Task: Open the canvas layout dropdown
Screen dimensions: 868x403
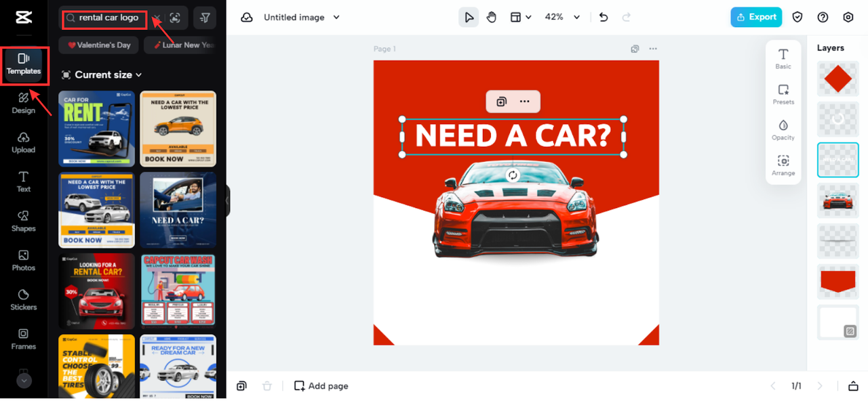Action: pos(520,18)
